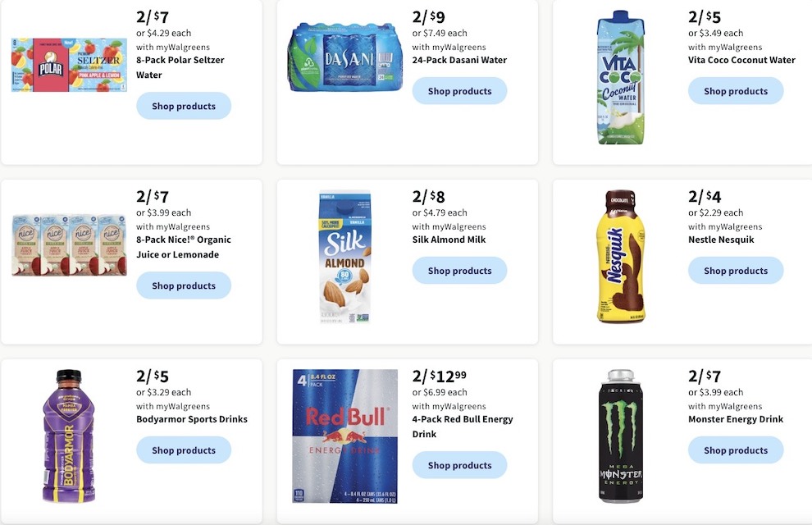
Task: Click Shop products for 4-Pack Red Bull
Action: coord(459,465)
